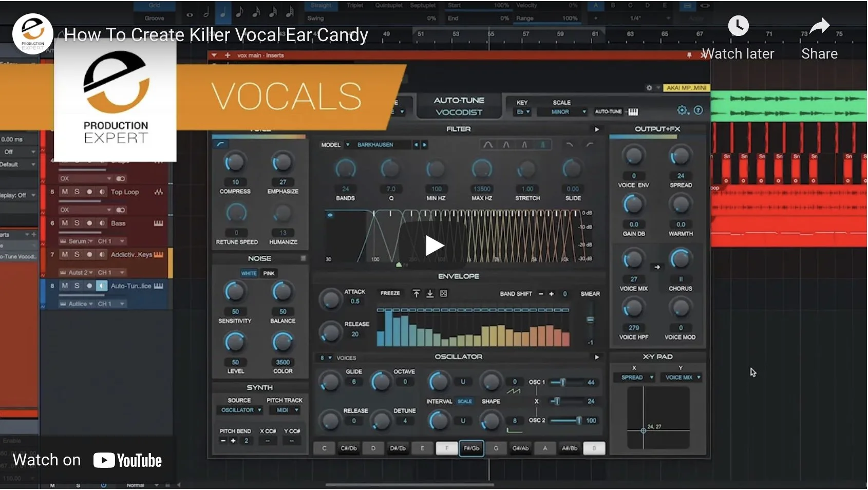
Task: Toggle monitor on Auto-Tun..lice track
Action: click(x=102, y=286)
